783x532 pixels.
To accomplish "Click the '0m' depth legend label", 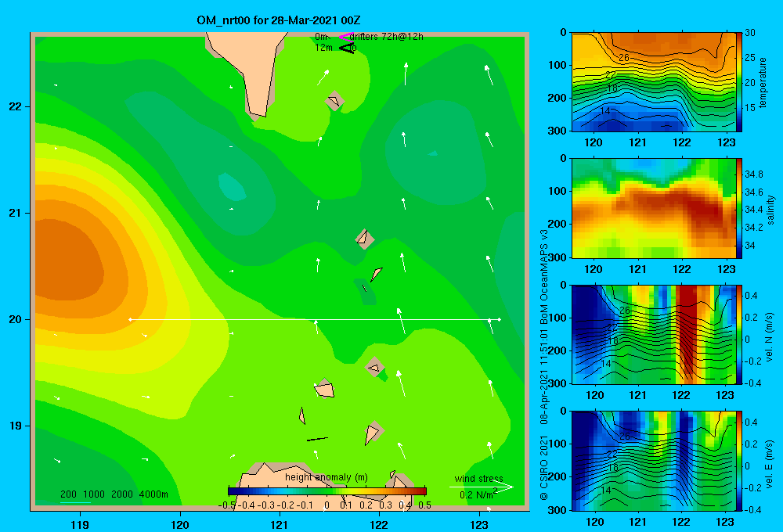I will (321, 37).
